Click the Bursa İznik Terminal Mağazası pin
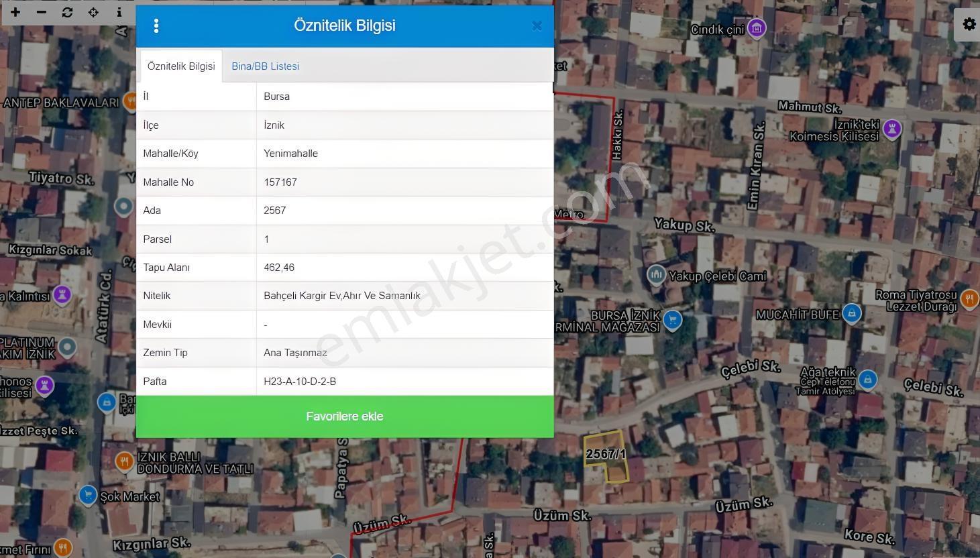980x558 pixels. pyautogui.click(x=672, y=321)
